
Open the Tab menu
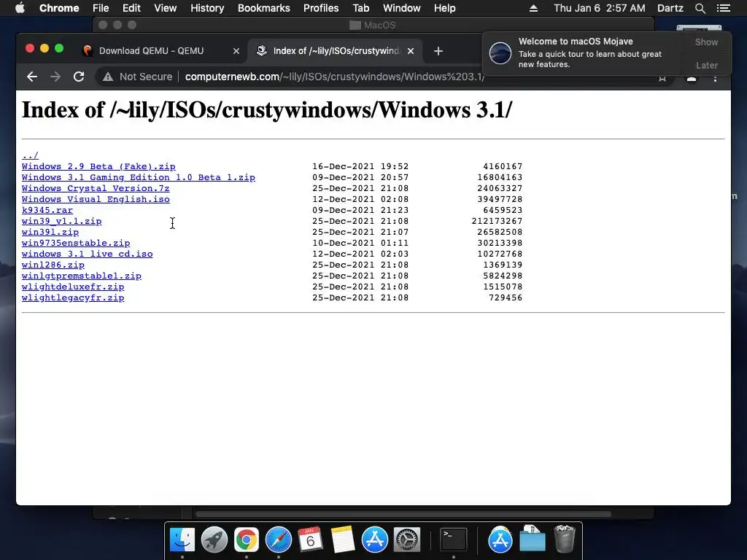360,8
